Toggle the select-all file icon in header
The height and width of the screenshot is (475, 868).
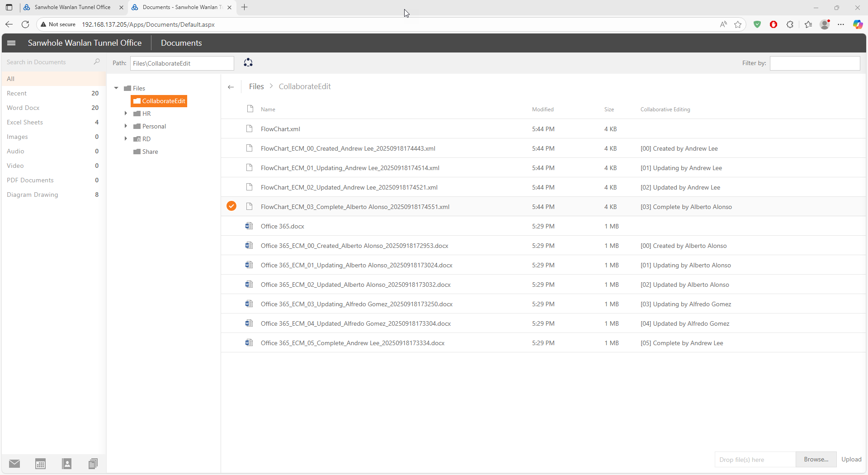250,109
